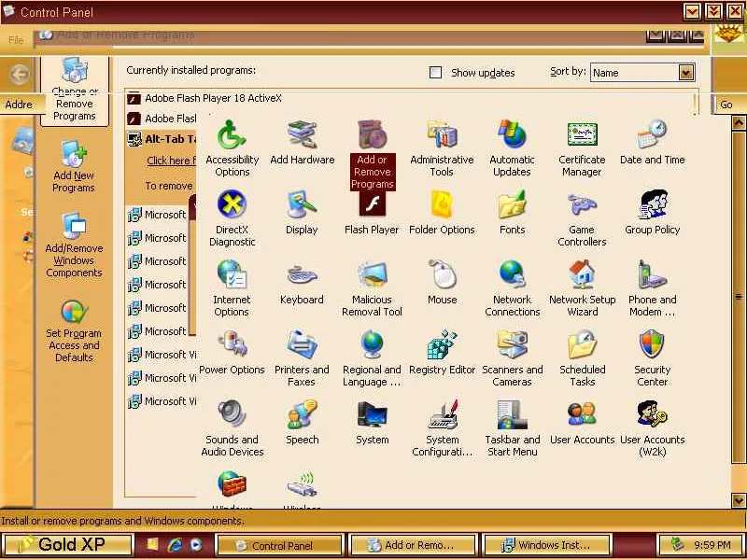Select Change or Remove Programs tab
The image size is (747, 560).
pyautogui.click(x=75, y=91)
